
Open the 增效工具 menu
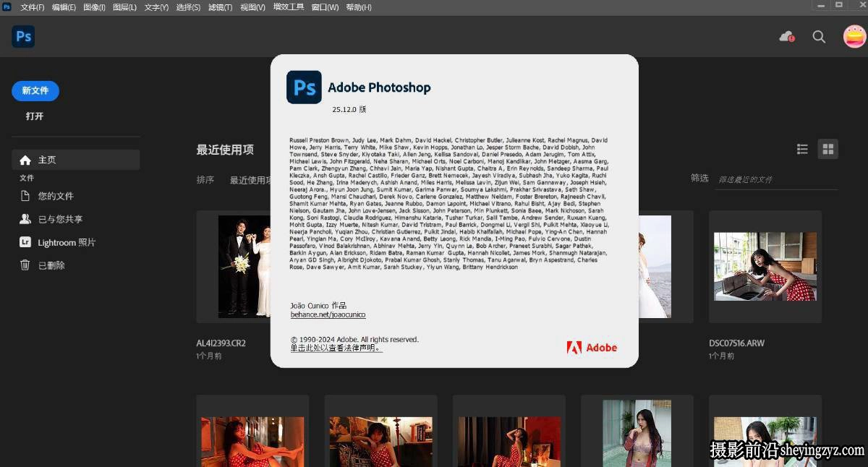(x=289, y=7)
